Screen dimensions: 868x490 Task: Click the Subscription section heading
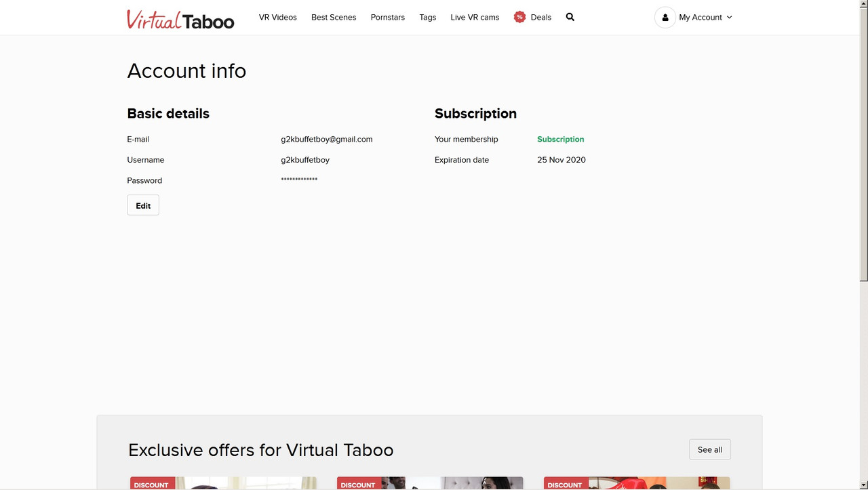[x=475, y=113]
